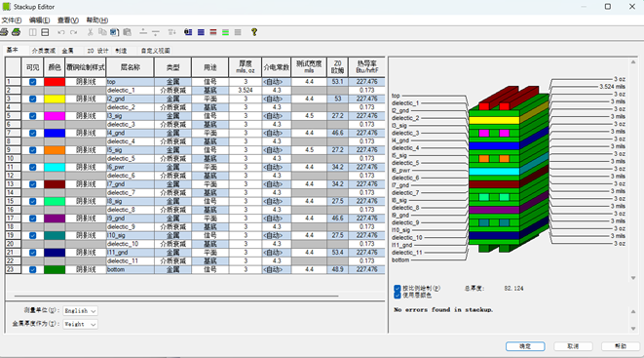Switch to the 金属 tab
This screenshot has width=644, height=358.
(68, 51)
